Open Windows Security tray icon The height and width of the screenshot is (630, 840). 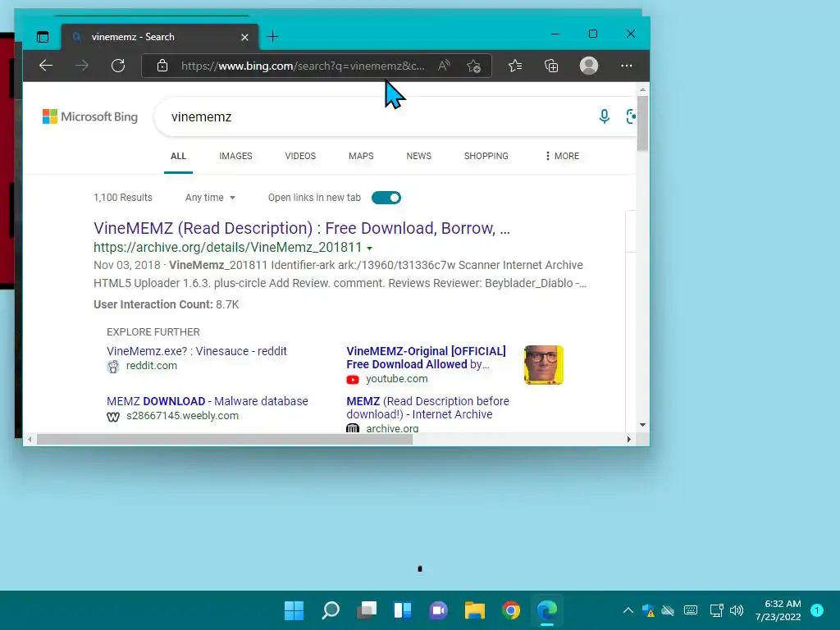648,610
